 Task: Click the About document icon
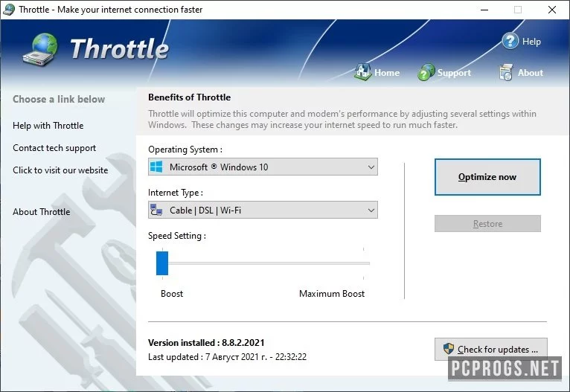point(506,72)
